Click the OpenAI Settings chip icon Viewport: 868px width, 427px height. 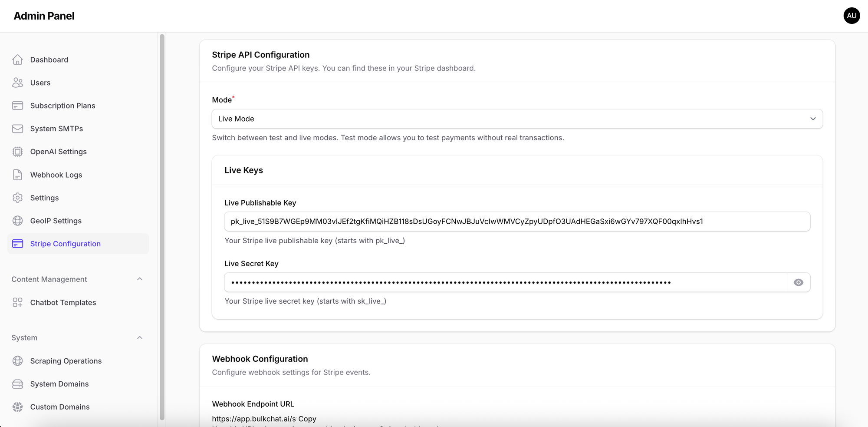click(17, 152)
